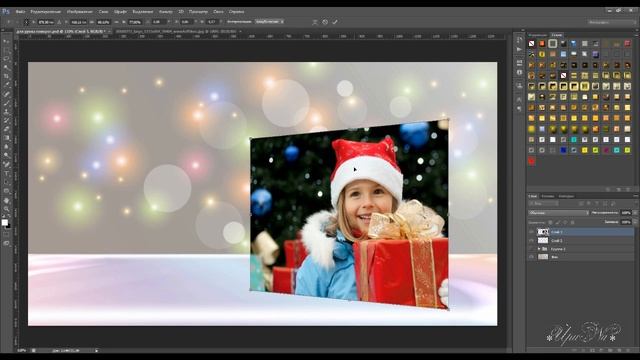
Task: Cancel the transform in options bar
Action: pos(325,22)
